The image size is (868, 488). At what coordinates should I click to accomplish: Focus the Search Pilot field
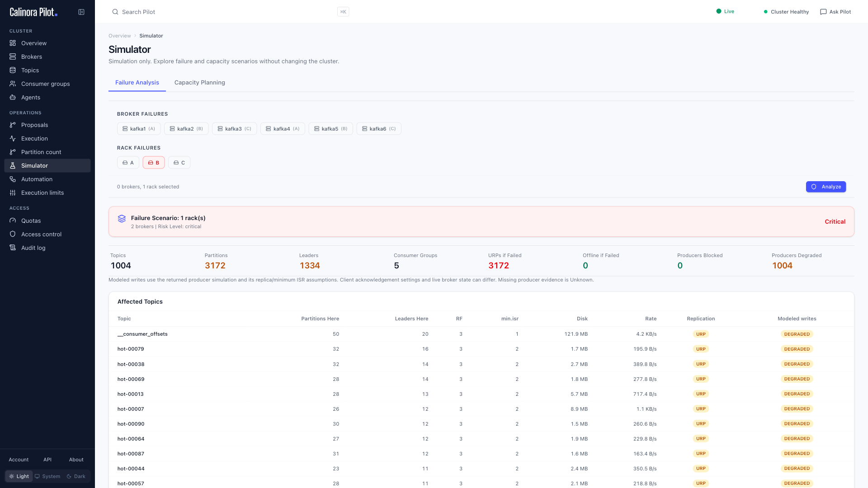230,12
